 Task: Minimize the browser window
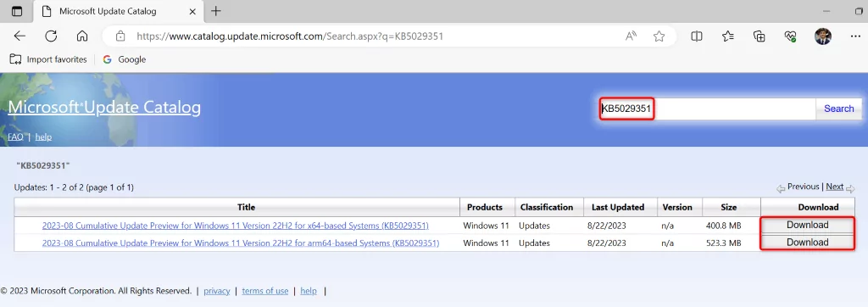coord(827,11)
